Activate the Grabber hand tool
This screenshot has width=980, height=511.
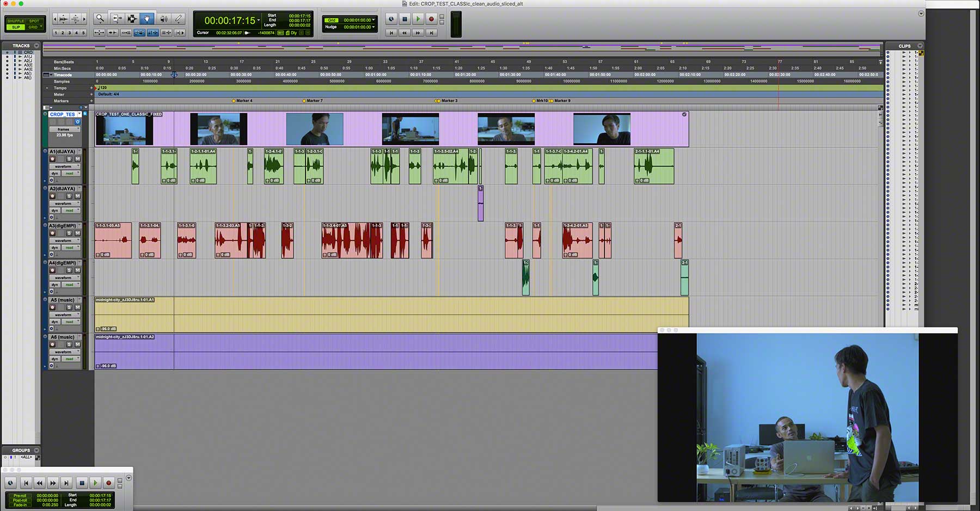click(146, 19)
